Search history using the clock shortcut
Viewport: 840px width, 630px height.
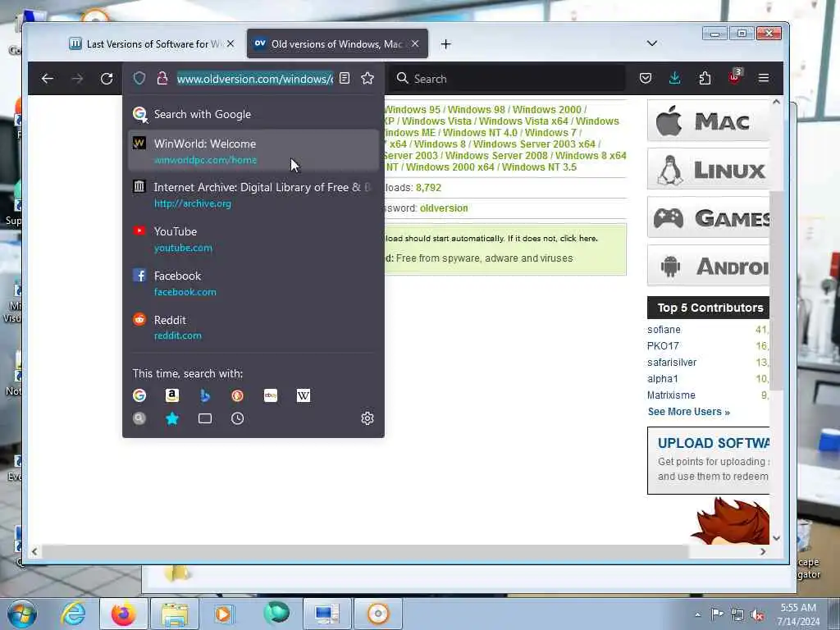[x=237, y=418]
